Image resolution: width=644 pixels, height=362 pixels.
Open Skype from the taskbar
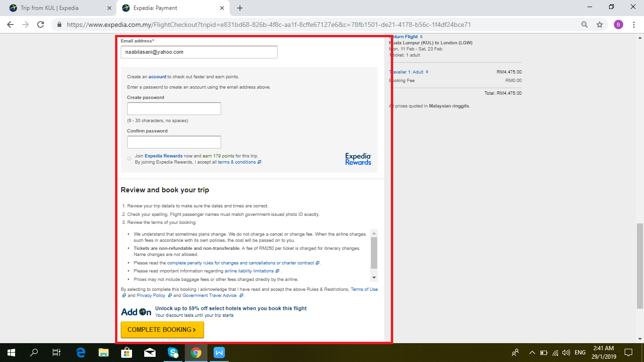pos(173,352)
